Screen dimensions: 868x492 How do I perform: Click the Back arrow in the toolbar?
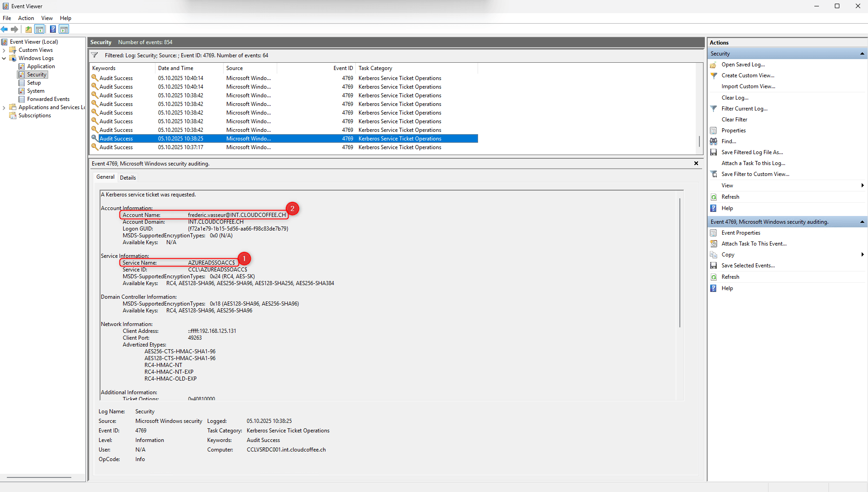click(x=5, y=30)
